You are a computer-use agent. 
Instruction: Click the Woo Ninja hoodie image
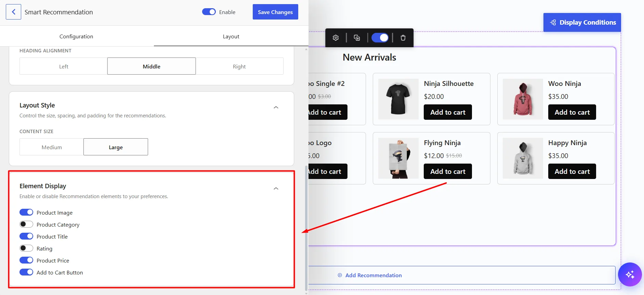(x=523, y=99)
